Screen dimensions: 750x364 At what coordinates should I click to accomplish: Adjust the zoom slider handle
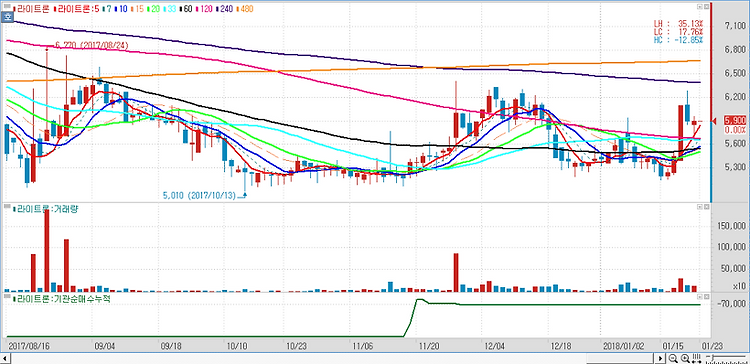point(713,358)
